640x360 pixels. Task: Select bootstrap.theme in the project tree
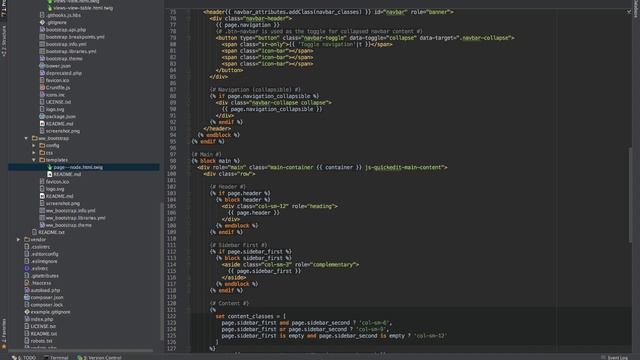[64, 59]
